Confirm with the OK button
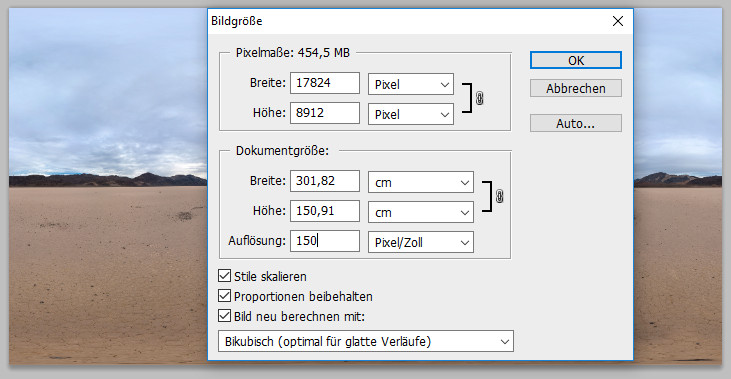This screenshot has width=731, height=379. [576, 60]
